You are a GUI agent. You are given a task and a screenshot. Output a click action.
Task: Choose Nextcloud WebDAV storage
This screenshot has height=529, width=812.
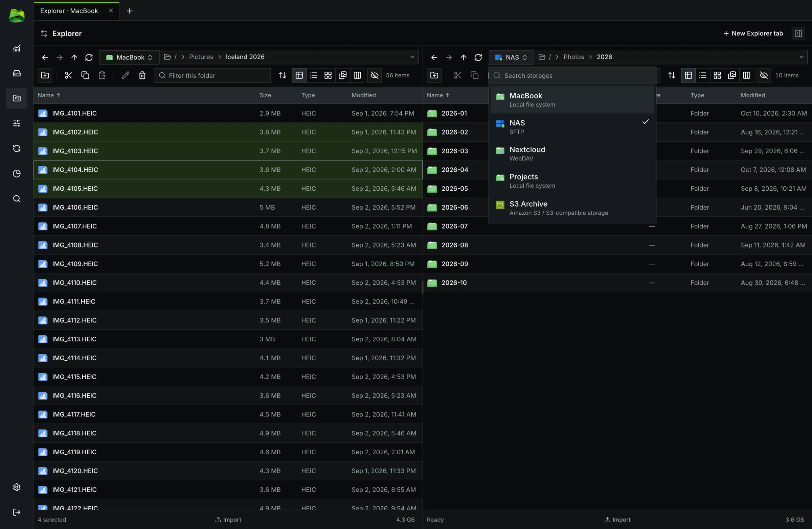click(572, 154)
